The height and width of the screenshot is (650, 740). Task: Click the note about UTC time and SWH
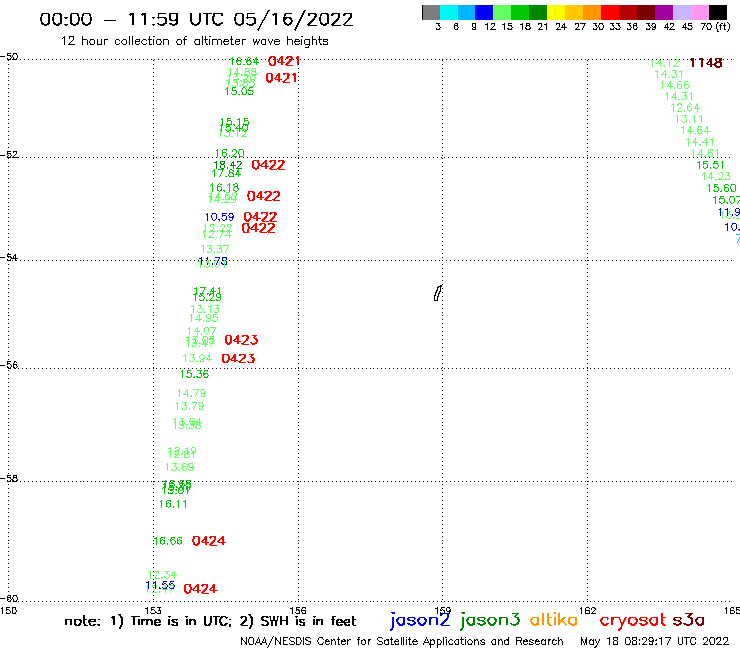click(x=210, y=621)
